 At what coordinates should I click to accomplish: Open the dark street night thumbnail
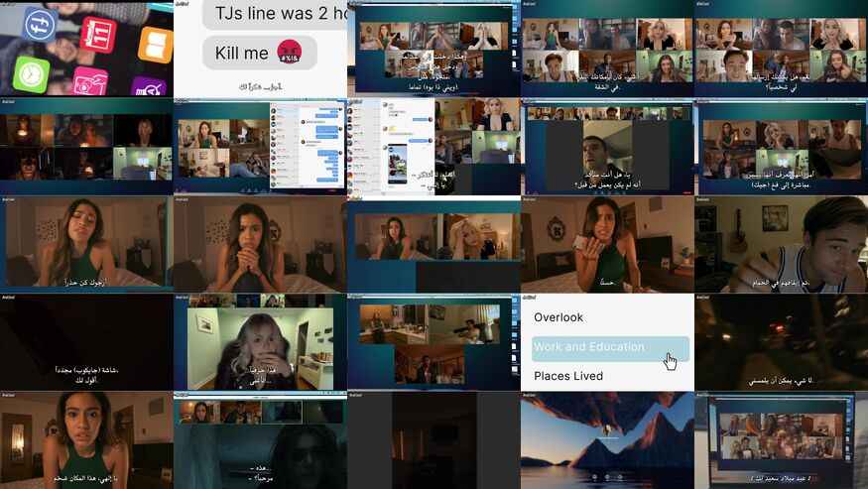(781, 341)
